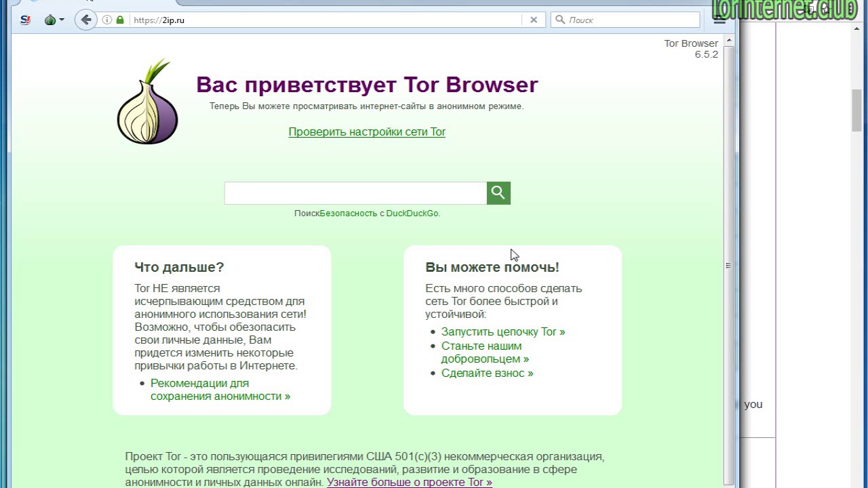Open Рекомендации для сохранения анонимности link
The height and width of the screenshot is (488, 868).
[220, 390]
